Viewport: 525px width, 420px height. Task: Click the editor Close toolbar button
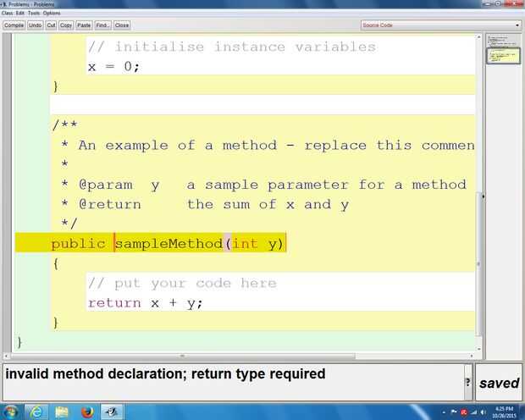[122, 25]
